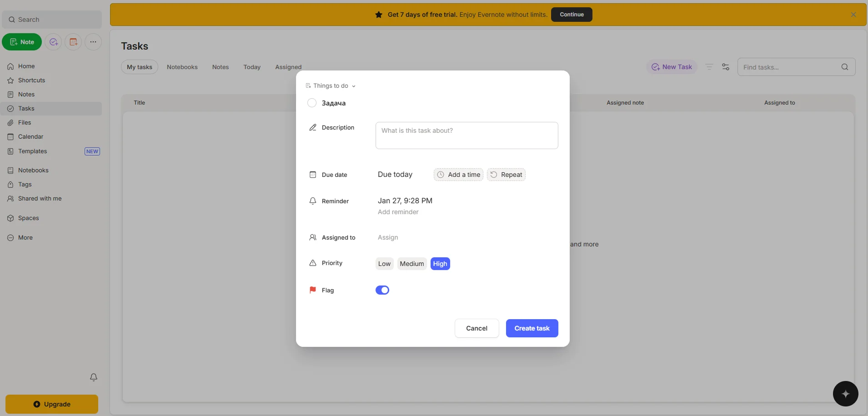The image size is (868, 416).
Task: Open the three-dot more actions button
Action: click(93, 42)
